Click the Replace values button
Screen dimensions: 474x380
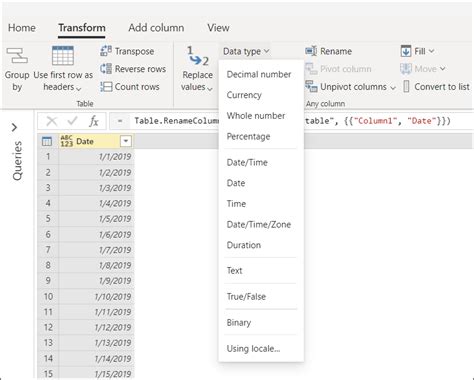197,69
